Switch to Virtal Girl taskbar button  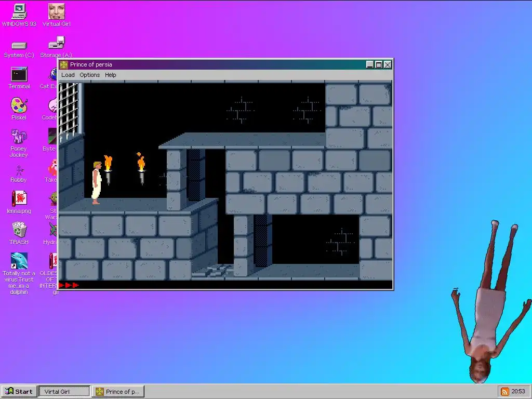tap(64, 391)
